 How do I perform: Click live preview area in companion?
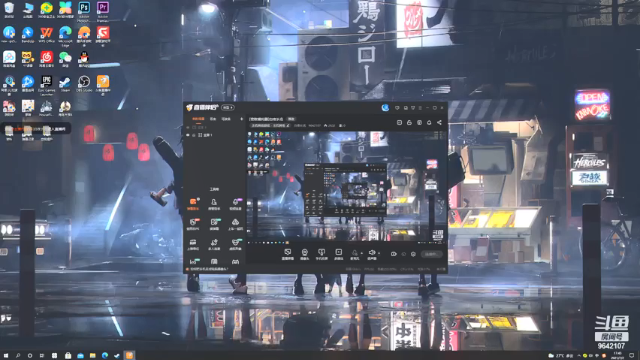(x=346, y=187)
